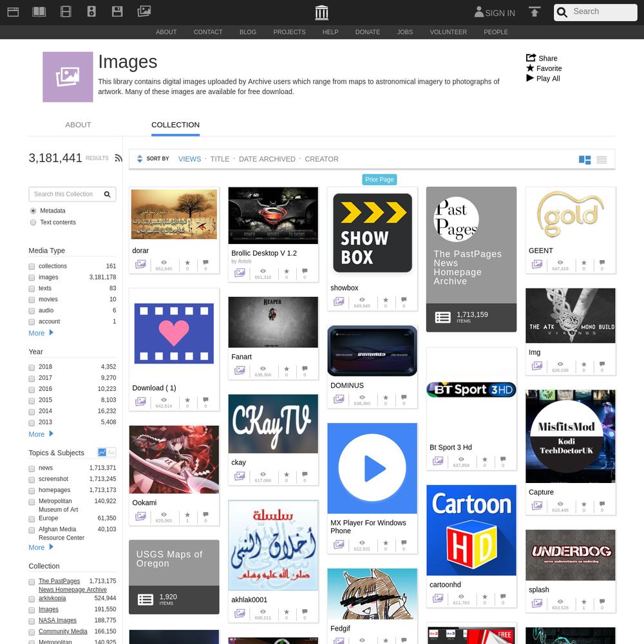644x644 pixels.
Task: Open the Web section icon in top bar
Action: click(13, 12)
